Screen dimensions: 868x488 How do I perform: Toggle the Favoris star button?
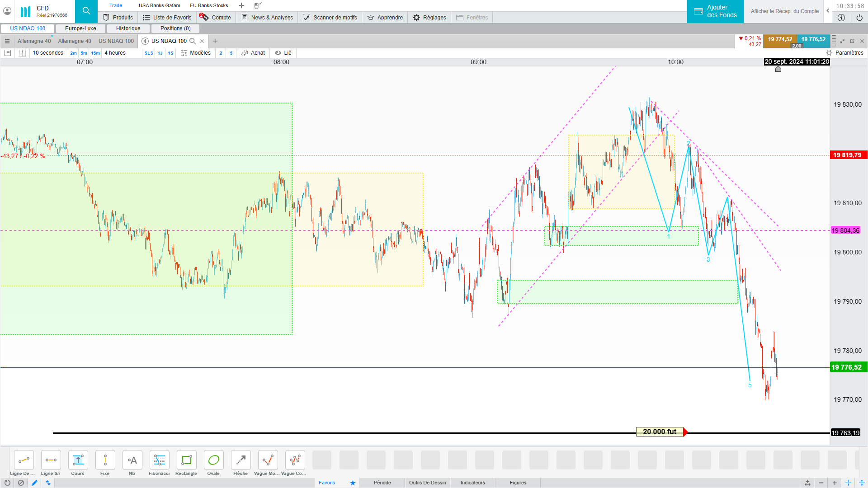[x=353, y=483]
